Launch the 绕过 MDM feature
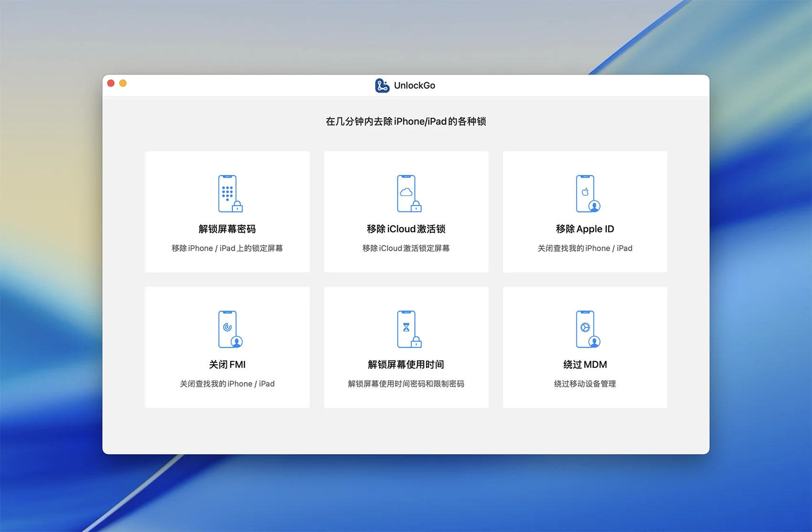 point(585,365)
